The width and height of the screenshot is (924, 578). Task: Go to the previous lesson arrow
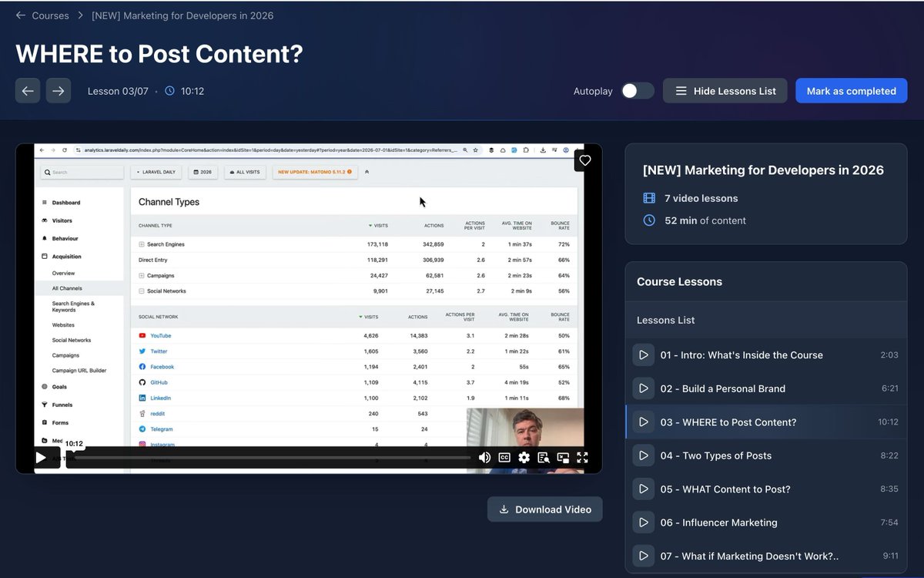point(28,91)
